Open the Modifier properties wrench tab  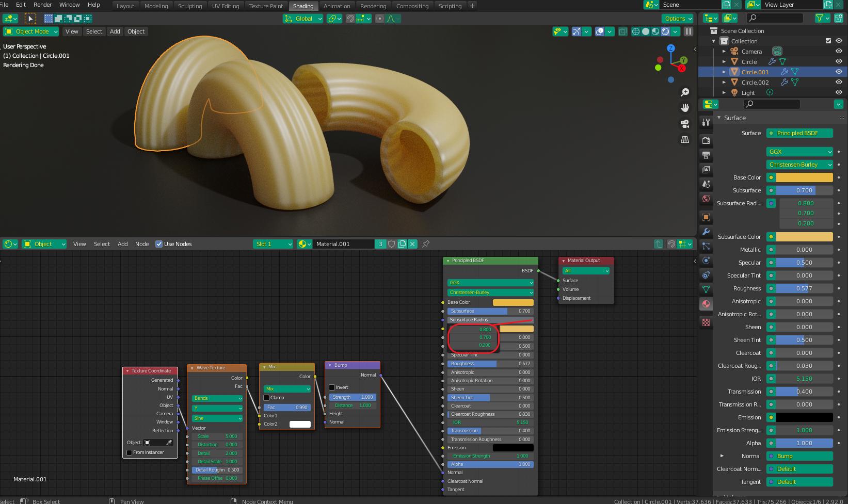coord(706,232)
